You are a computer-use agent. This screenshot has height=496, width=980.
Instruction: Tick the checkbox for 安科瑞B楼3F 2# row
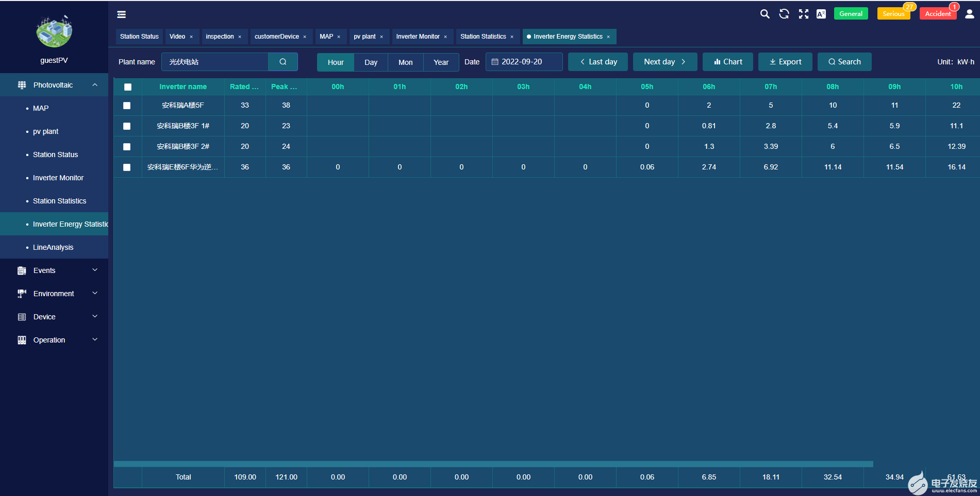(127, 147)
